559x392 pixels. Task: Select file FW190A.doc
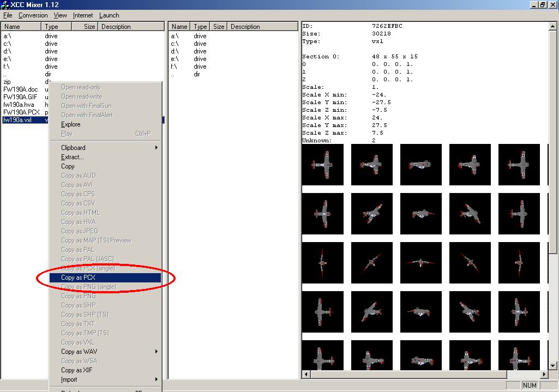point(20,89)
